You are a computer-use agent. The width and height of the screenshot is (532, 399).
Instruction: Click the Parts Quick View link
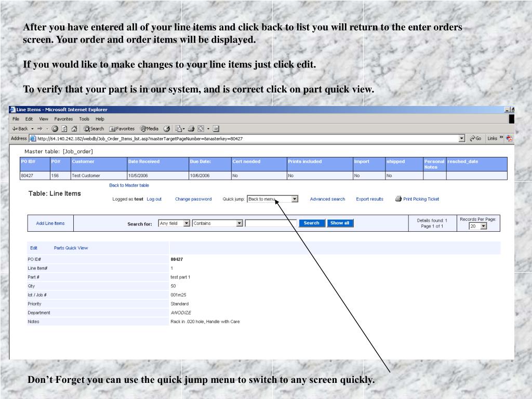point(71,248)
